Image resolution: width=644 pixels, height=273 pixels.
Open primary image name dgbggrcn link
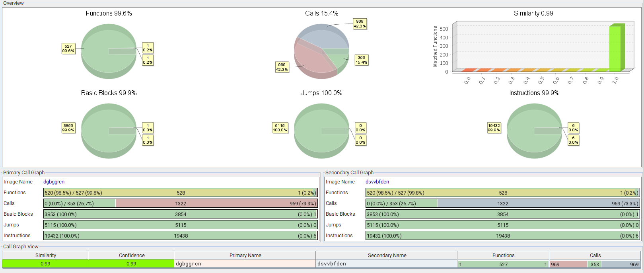(54, 182)
